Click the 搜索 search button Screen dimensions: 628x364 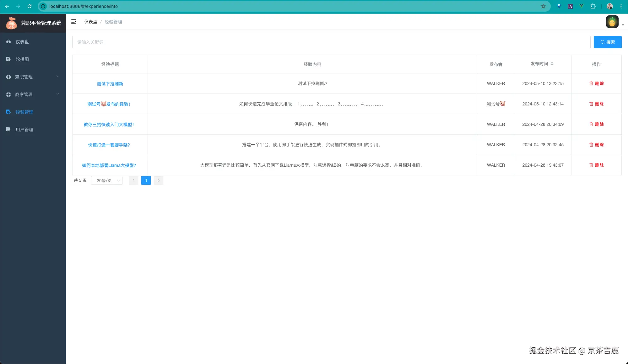[607, 42]
